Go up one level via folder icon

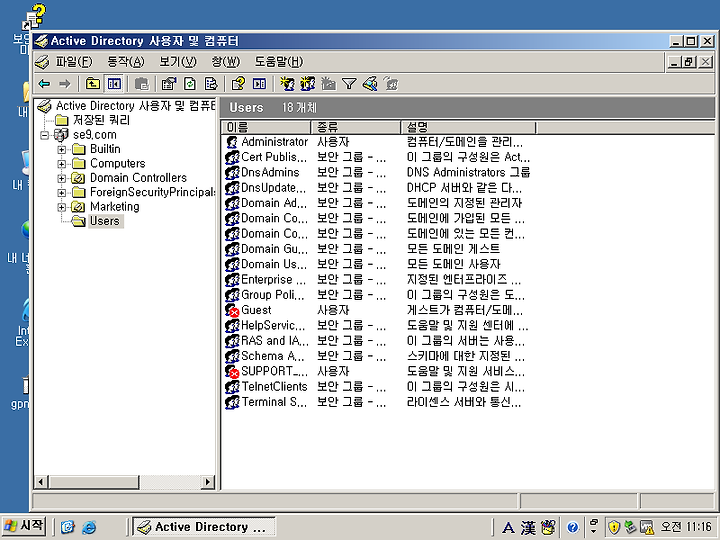coord(93,84)
